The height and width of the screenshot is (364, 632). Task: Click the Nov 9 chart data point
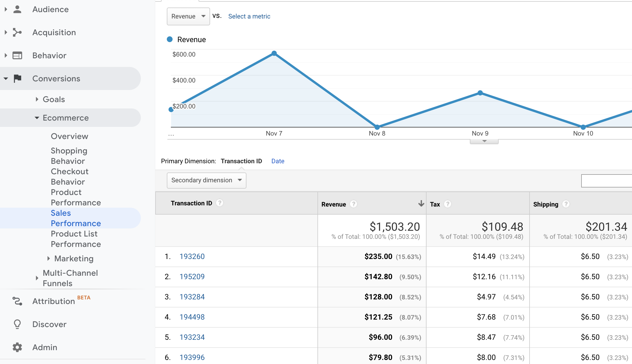480,93
